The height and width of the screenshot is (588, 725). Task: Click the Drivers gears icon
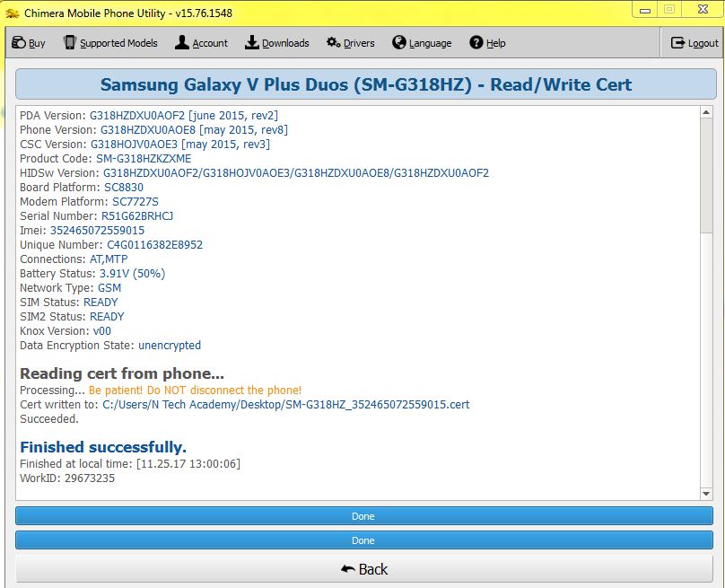334,42
